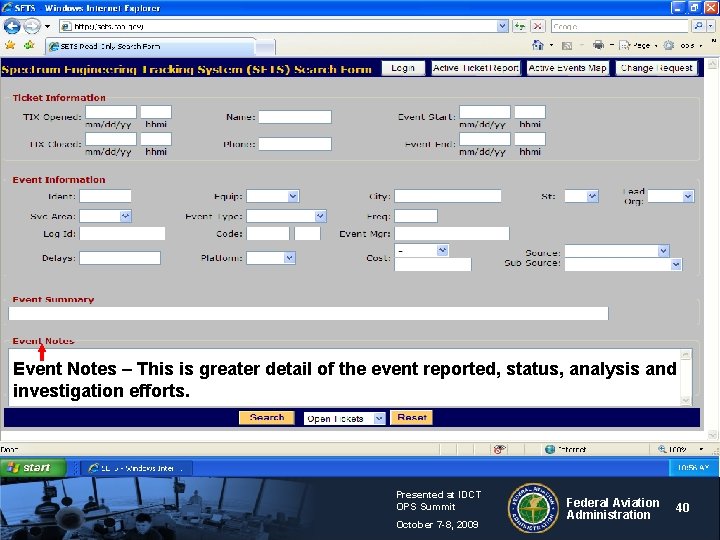720x540 pixels.
Task: Click the Phone input field
Action: (x=295, y=144)
